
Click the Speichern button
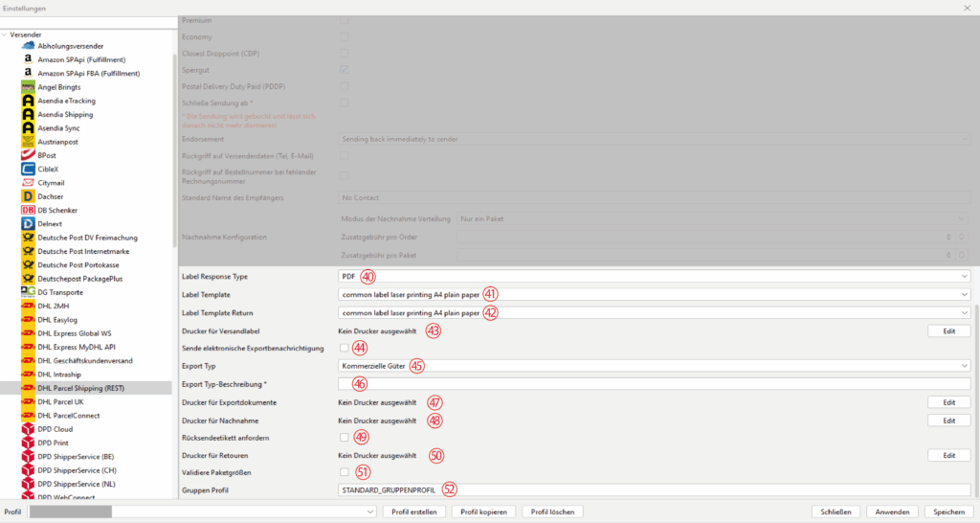[948, 512]
